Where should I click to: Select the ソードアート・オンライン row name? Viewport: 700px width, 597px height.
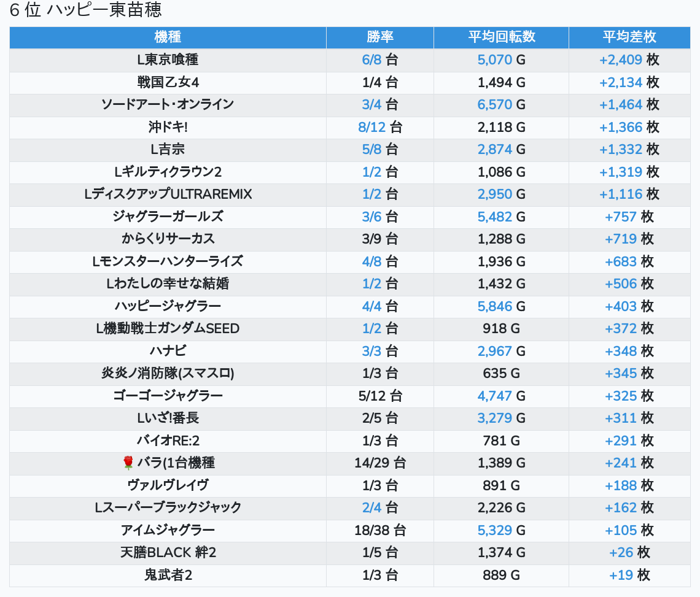[x=168, y=104]
